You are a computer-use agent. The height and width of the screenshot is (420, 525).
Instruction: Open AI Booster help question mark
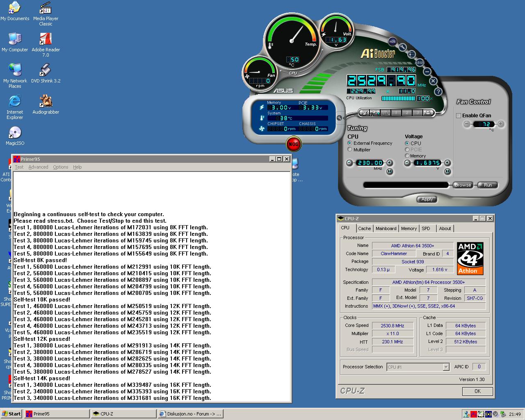(x=438, y=91)
